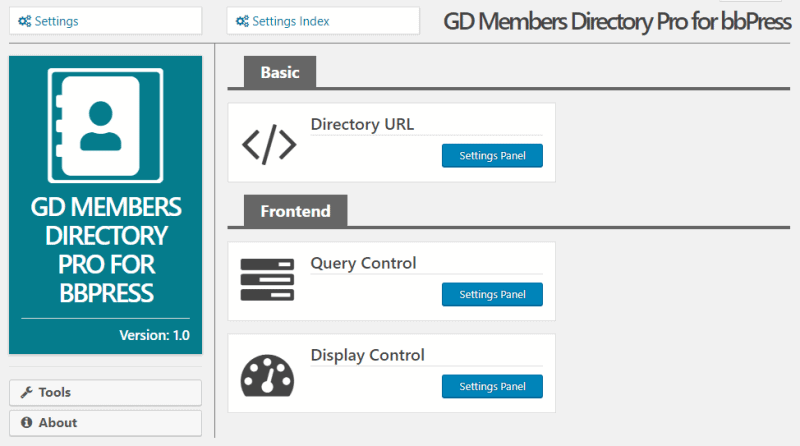Click the gears icon beside Settings Index
The width and height of the screenshot is (800, 446).
[x=242, y=21]
